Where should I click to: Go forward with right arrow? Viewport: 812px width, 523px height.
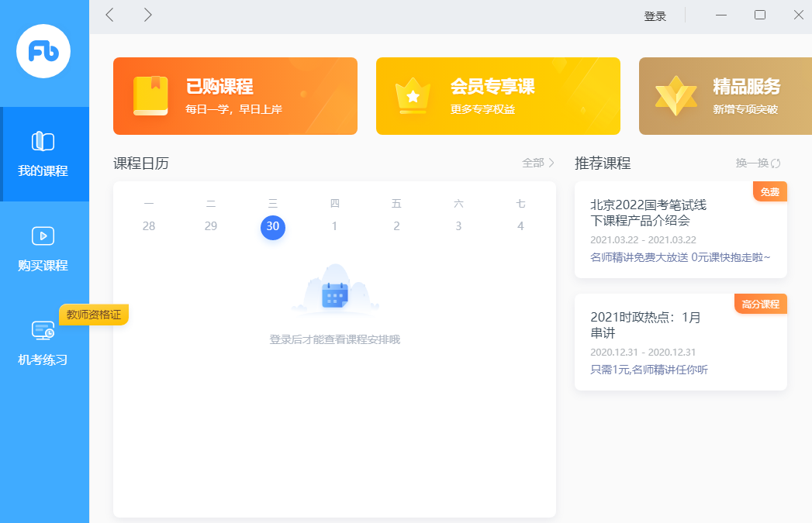147,15
